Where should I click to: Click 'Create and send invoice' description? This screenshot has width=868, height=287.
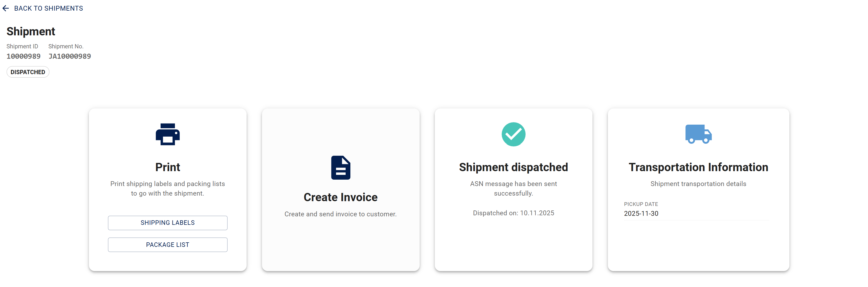pyautogui.click(x=340, y=214)
